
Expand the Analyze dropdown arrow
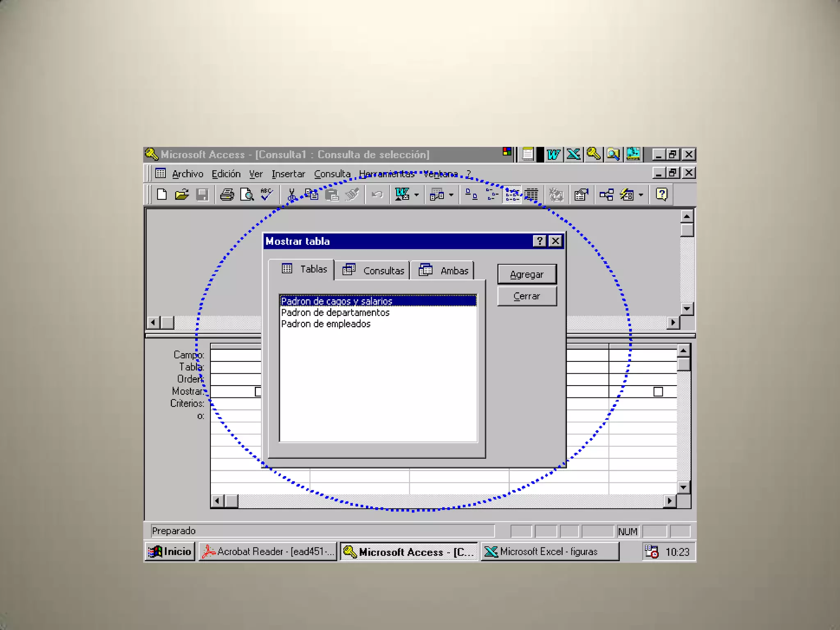451,195
